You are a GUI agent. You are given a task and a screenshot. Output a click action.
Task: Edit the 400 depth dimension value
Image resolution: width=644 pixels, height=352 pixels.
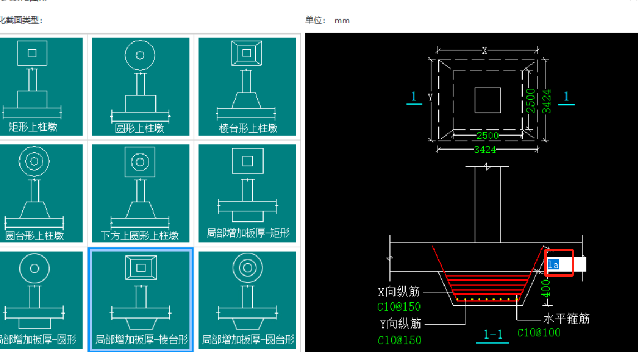(x=546, y=289)
